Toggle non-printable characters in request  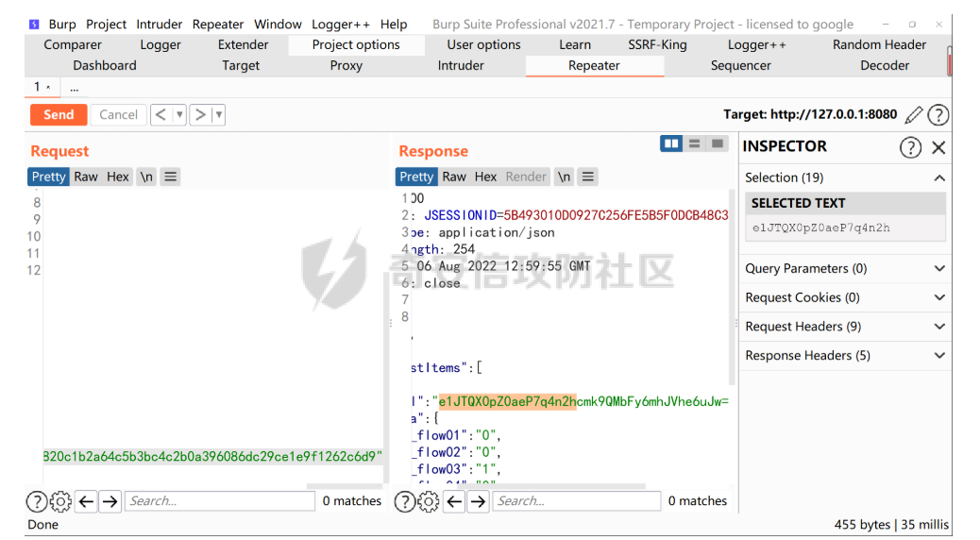coord(146,177)
